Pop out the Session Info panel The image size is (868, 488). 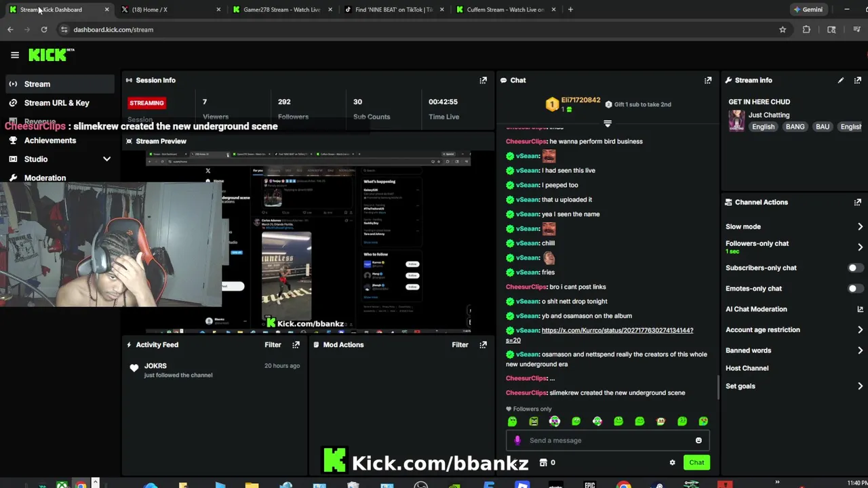pos(483,80)
